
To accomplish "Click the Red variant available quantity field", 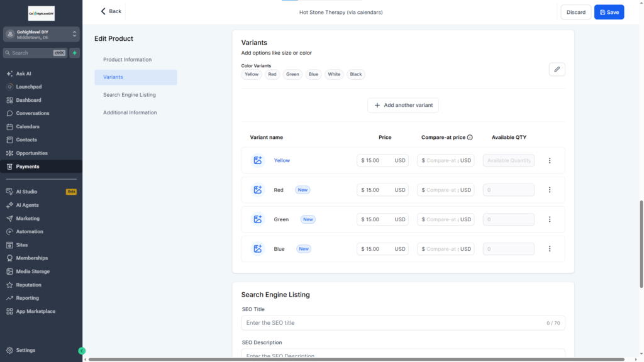I will click(x=508, y=190).
